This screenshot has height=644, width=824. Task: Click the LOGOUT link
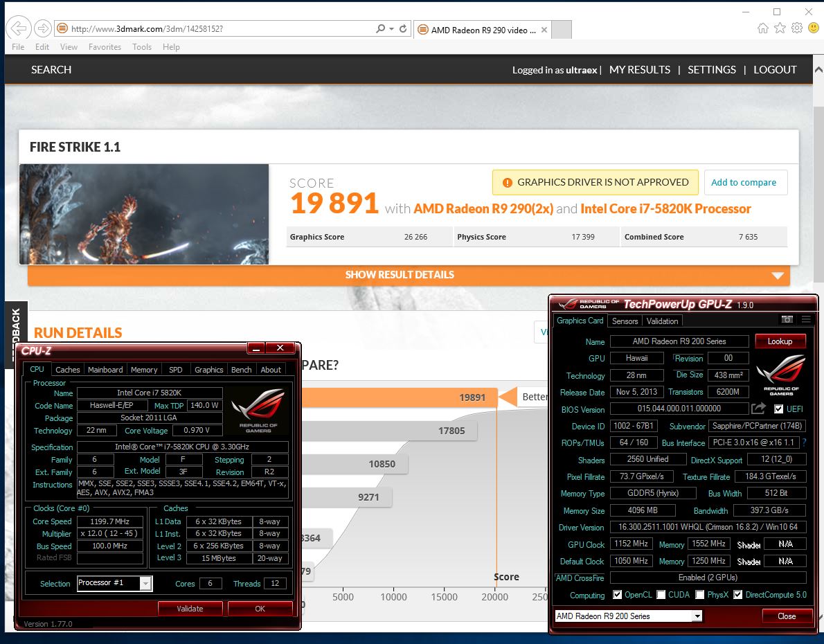[775, 69]
